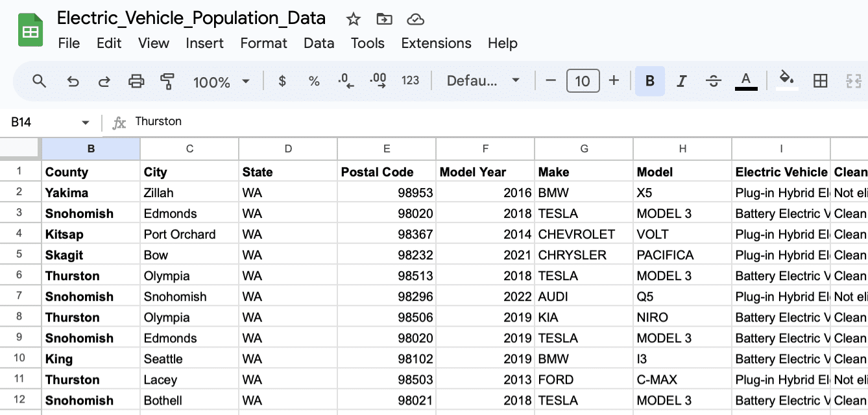The width and height of the screenshot is (868, 415).
Task: Click the Port Orchard city cell
Action: point(189,234)
